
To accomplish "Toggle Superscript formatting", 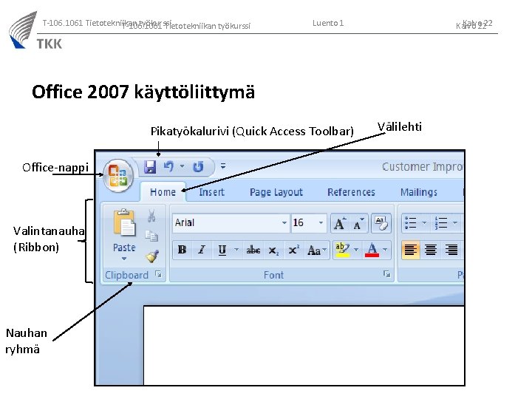I will coord(293,250).
